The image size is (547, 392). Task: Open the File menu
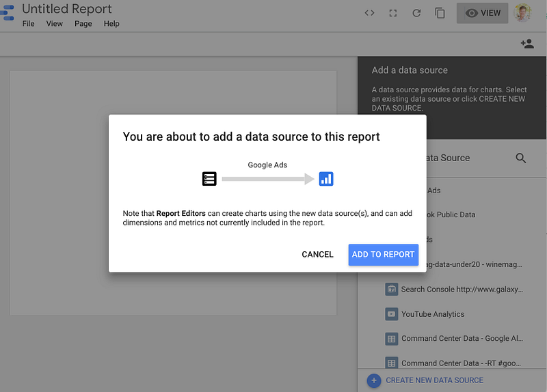point(28,24)
